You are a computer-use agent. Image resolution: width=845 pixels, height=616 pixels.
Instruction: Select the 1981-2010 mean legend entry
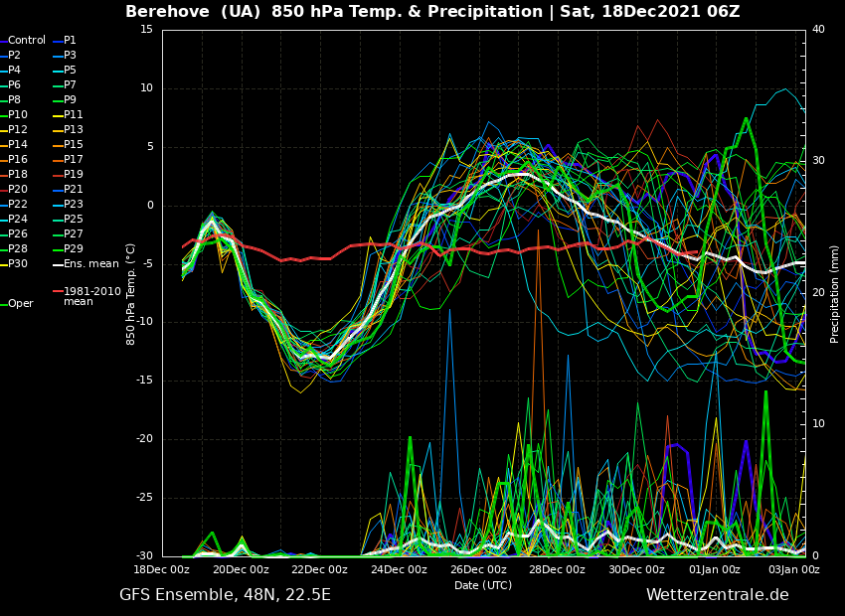[91, 296]
